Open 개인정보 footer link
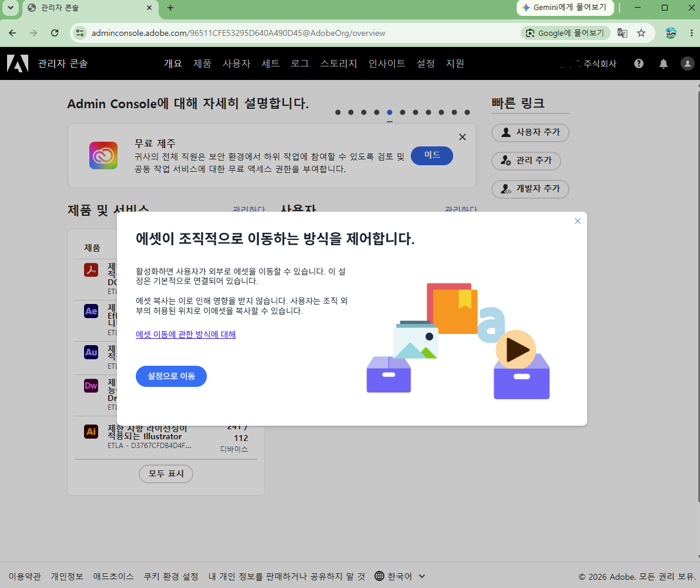The width and height of the screenshot is (700, 588). (67, 576)
